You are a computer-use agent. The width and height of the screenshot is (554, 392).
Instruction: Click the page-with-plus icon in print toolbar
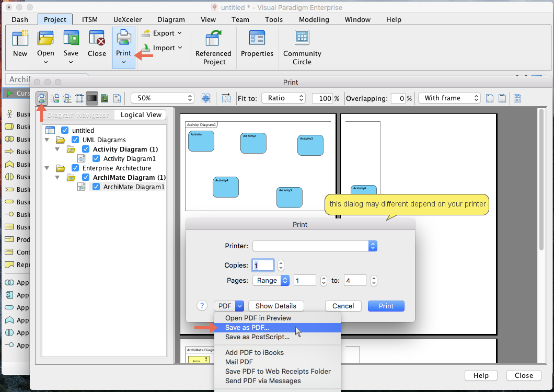click(x=117, y=98)
